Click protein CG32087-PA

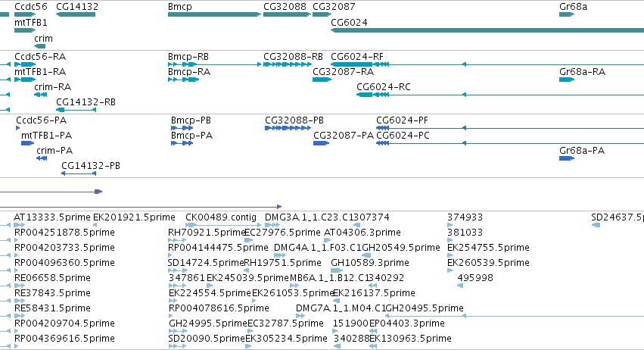pos(344,136)
